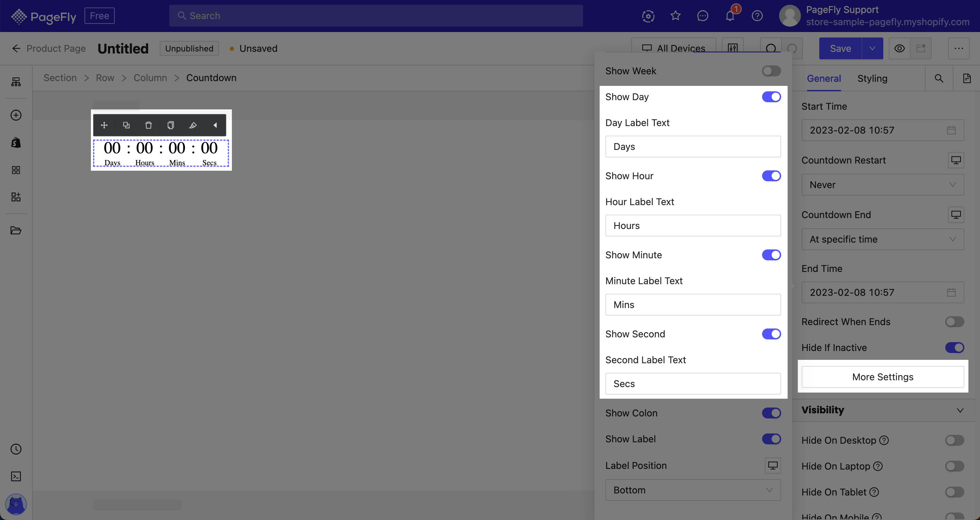The height and width of the screenshot is (520, 980).
Task: Collapse the Visibility section
Action: click(960, 410)
